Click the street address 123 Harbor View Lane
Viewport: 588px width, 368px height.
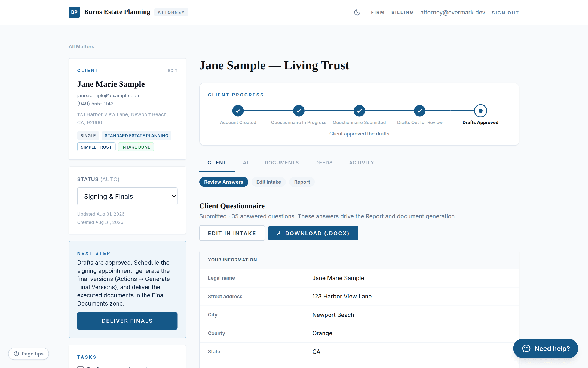click(x=342, y=296)
